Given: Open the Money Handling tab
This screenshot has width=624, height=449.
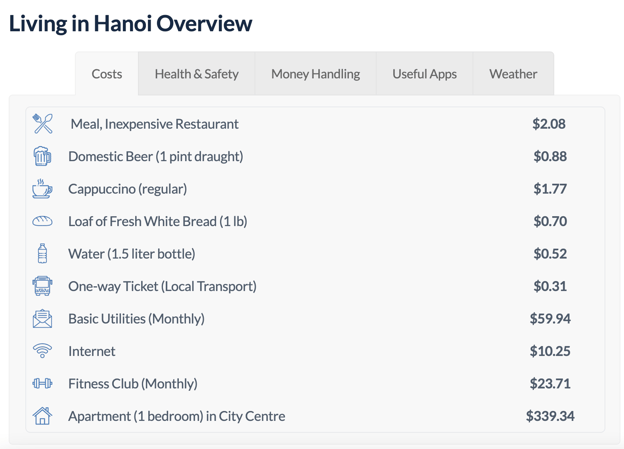Looking at the screenshot, I should point(316,74).
